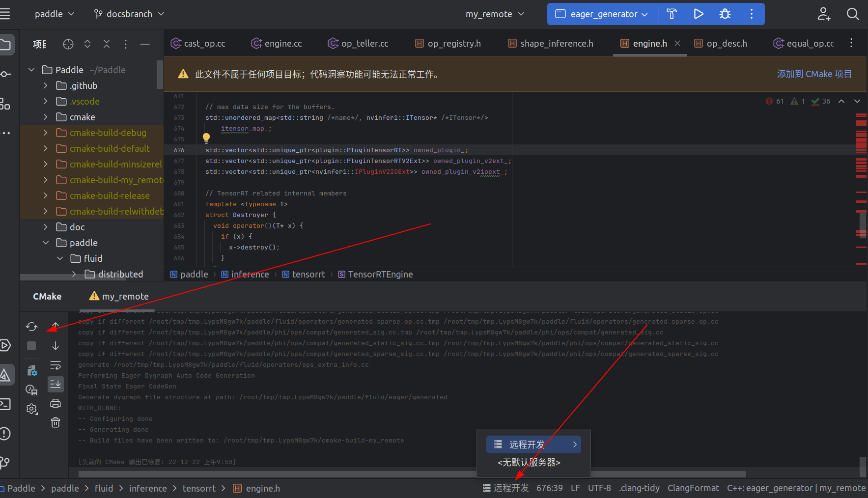Viewport: 868px width, 498px height.
Task: Open editor tabs overflow menu
Action: (851, 43)
